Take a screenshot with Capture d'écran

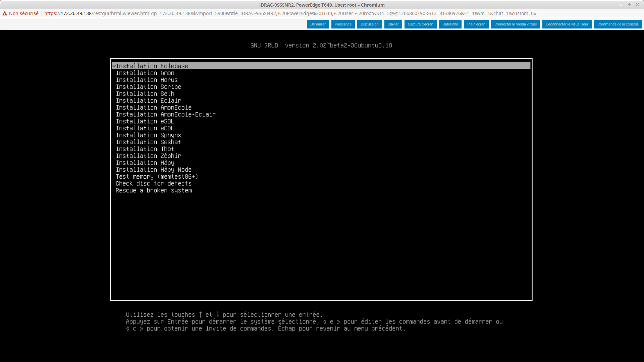point(420,24)
